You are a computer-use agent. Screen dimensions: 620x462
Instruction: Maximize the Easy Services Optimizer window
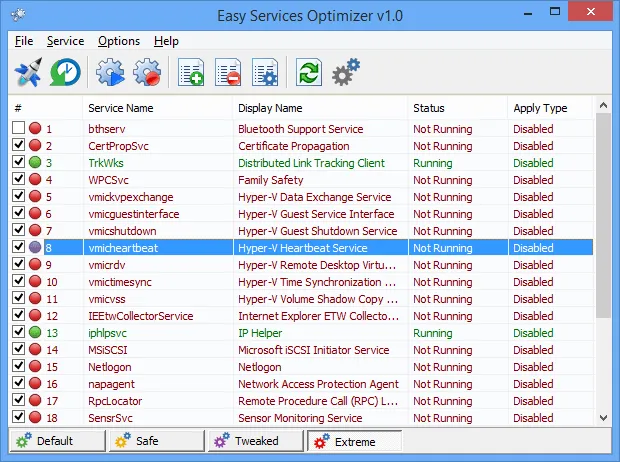[x=555, y=11]
